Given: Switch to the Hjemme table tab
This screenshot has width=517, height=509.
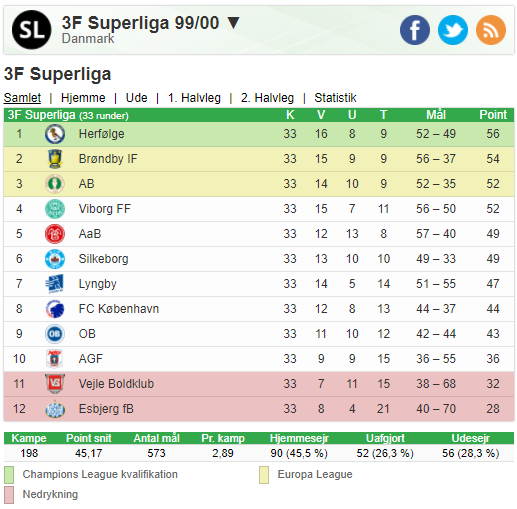Looking at the screenshot, I should click(x=83, y=98).
